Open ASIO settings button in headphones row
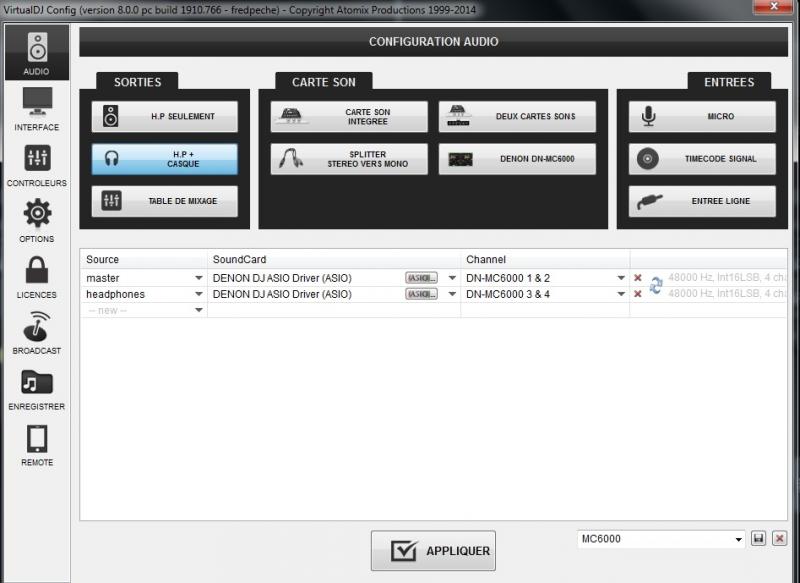Screen dimensions: 800x583 (x=421, y=294)
